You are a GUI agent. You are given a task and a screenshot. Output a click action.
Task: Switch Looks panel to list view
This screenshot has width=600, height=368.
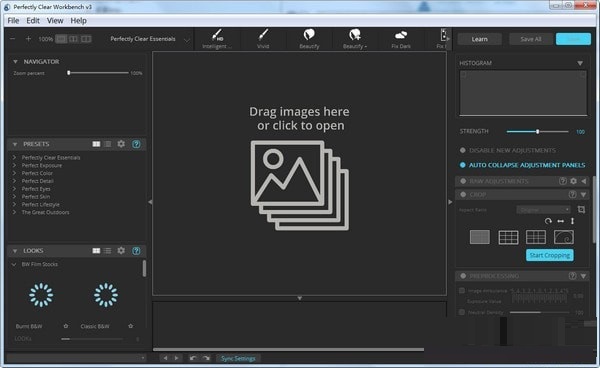[x=108, y=251]
